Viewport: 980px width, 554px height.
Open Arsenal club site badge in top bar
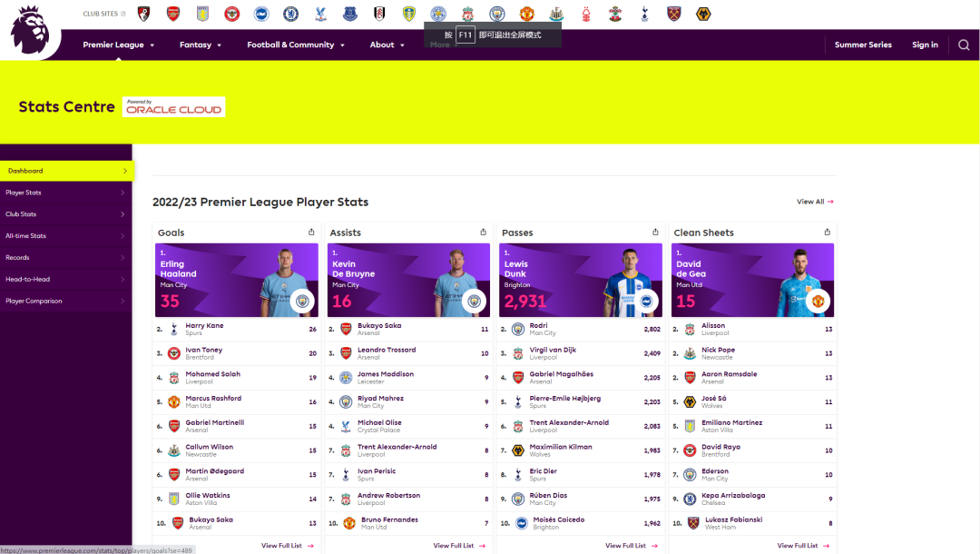(173, 14)
